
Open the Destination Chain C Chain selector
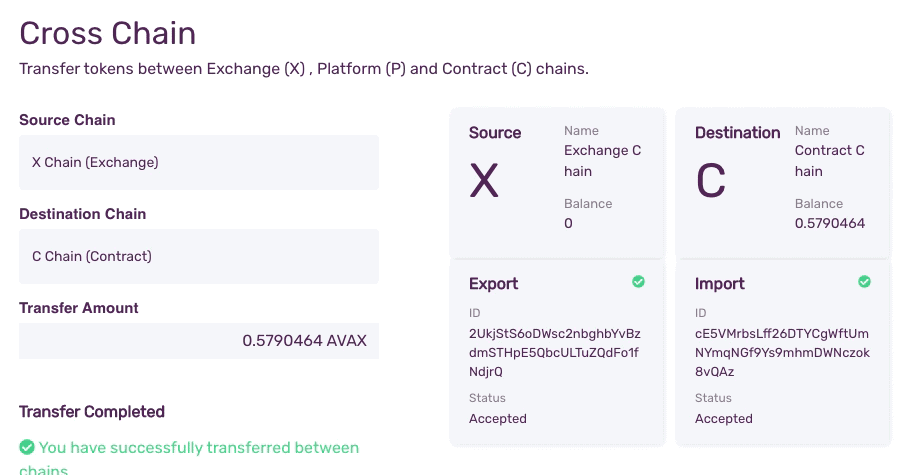199,256
